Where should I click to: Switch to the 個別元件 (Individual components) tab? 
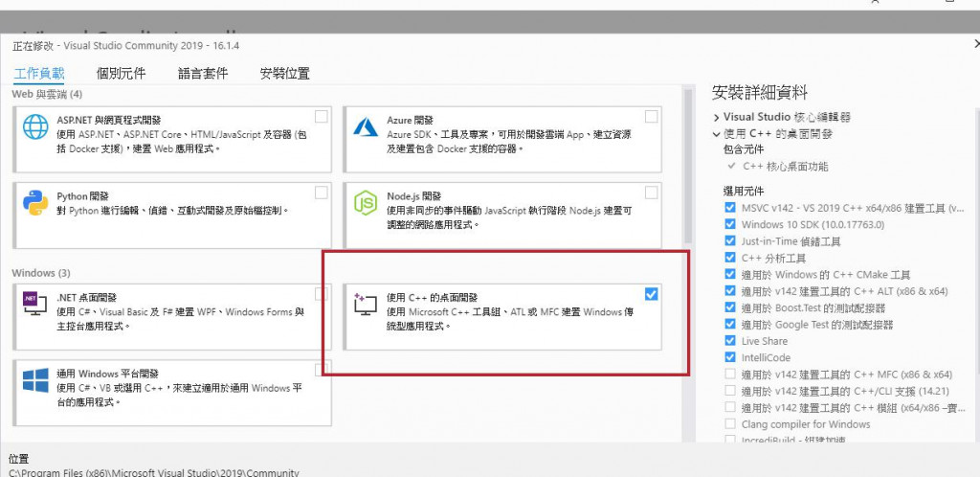[x=121, y=73]
